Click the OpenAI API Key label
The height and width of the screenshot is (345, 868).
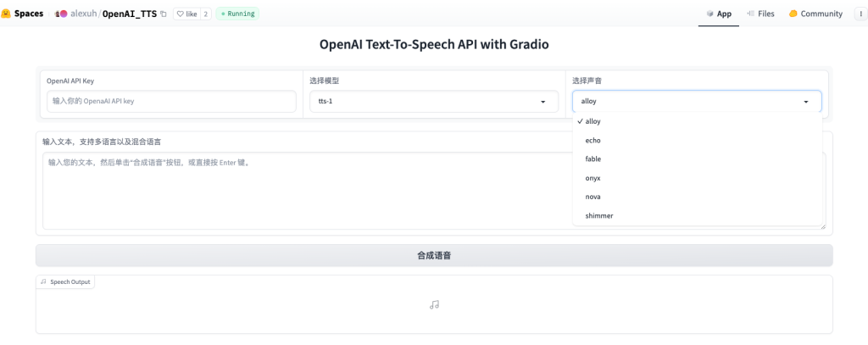coord(70,81)
